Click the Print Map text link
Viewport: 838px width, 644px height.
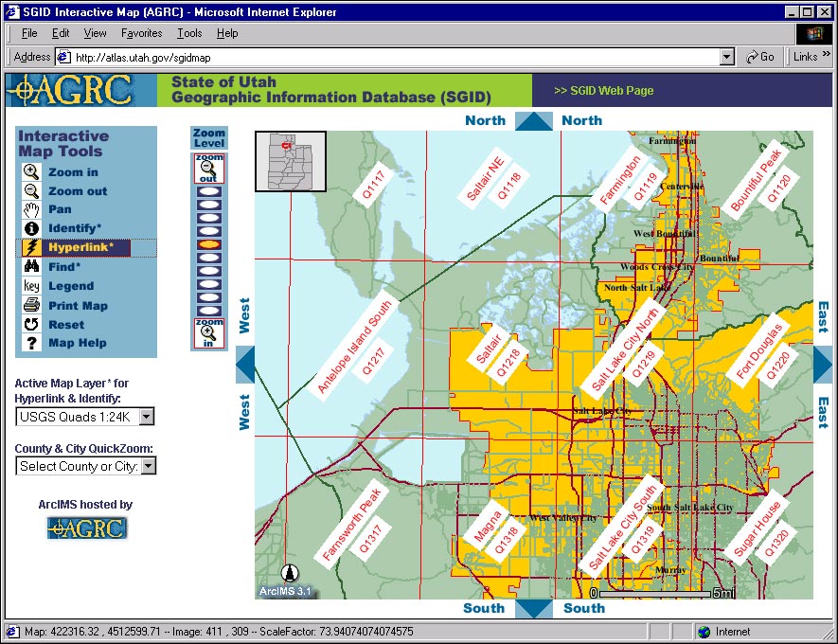(78, 306)
